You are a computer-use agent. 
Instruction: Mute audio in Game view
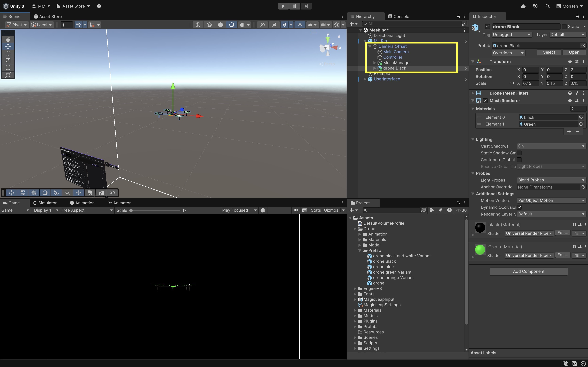coord(296,210)
